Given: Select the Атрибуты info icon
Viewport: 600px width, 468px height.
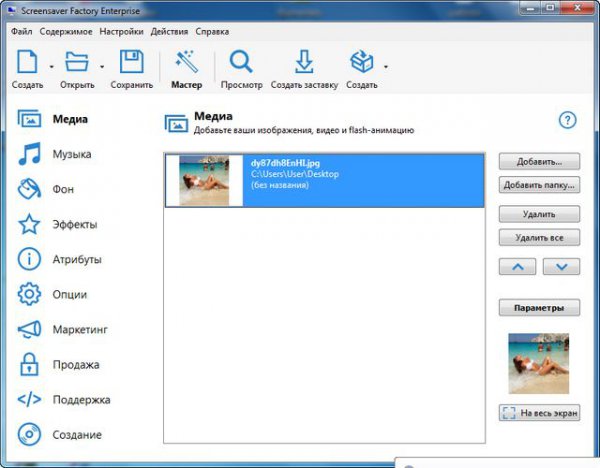Looking at the screenshot, I should click(29, 259).
